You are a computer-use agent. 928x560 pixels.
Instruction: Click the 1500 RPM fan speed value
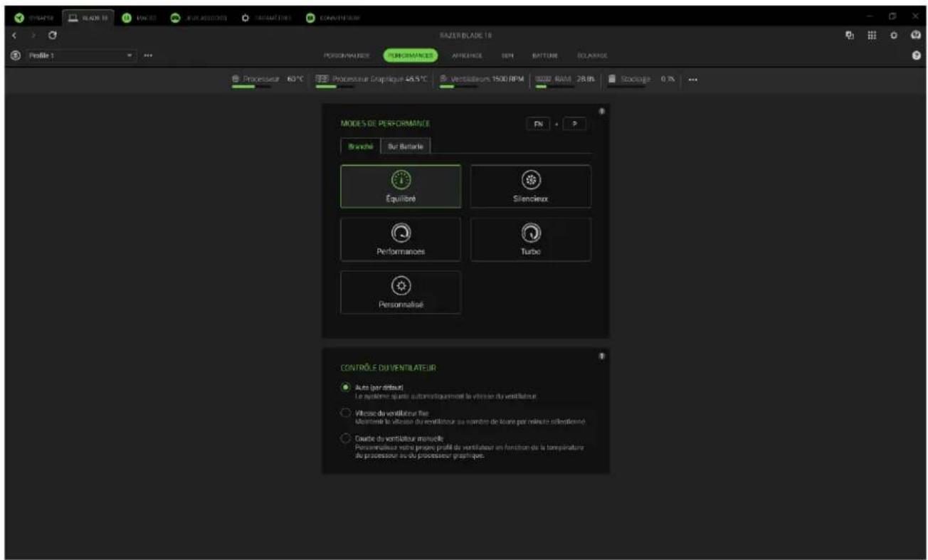point(507,79)
